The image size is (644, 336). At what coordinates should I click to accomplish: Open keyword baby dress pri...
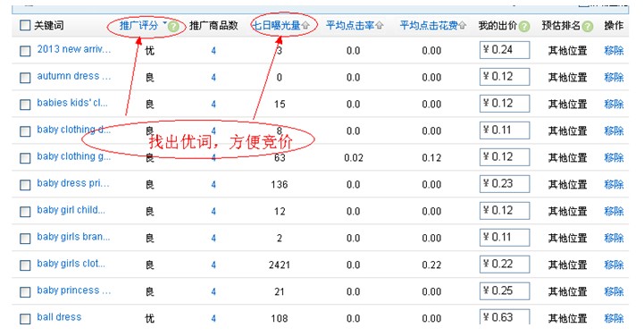pyautogui.click(x=73, y=183)
